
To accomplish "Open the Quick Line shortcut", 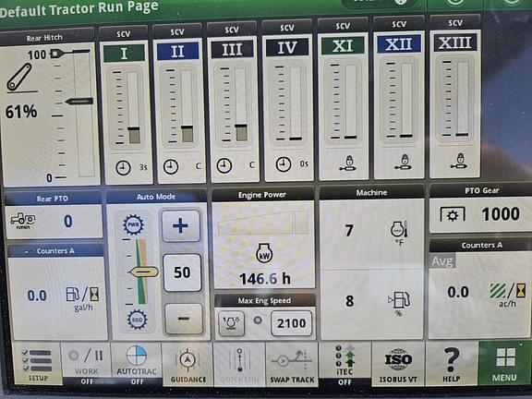I will coord(239,364).
